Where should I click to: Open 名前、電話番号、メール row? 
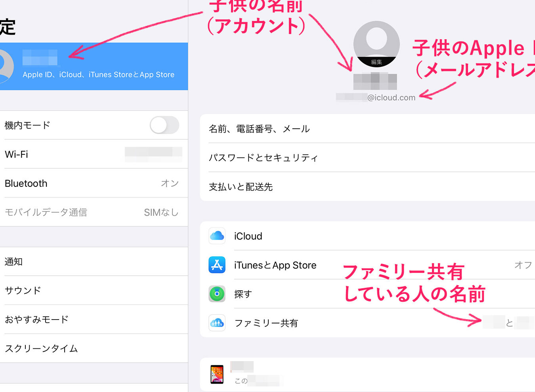367,129
